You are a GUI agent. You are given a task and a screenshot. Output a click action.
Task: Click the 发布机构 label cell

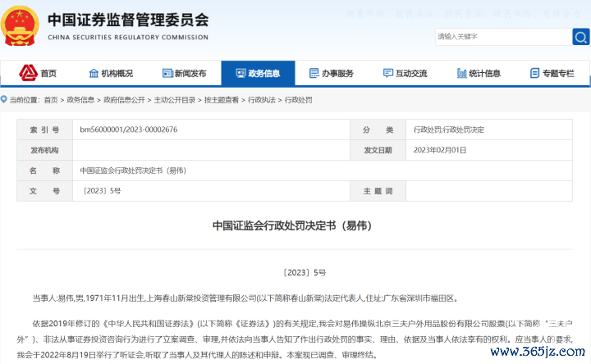(45, 150)
